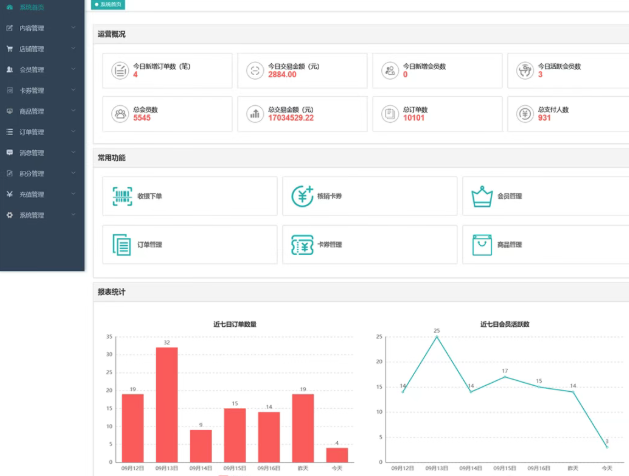Switch to the 系统首页 tab at top
This screenshot has height=476, width=629.
tap(108, 4)
